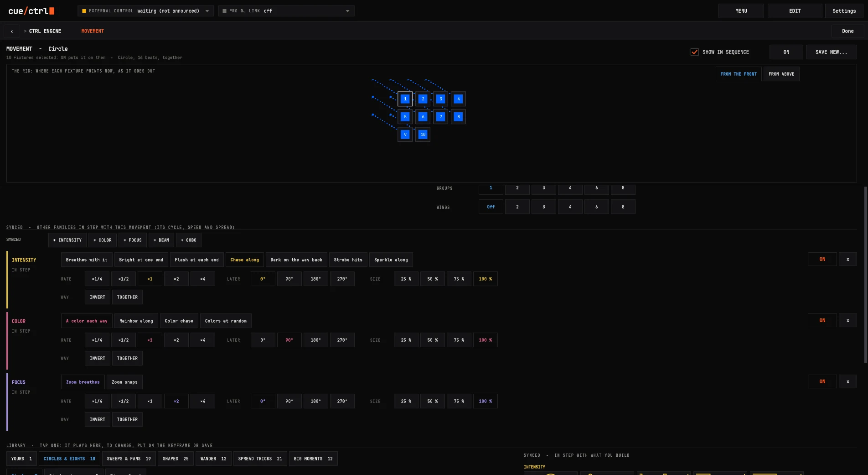Click the vertical scrollbar at right

tap(865, 274)
